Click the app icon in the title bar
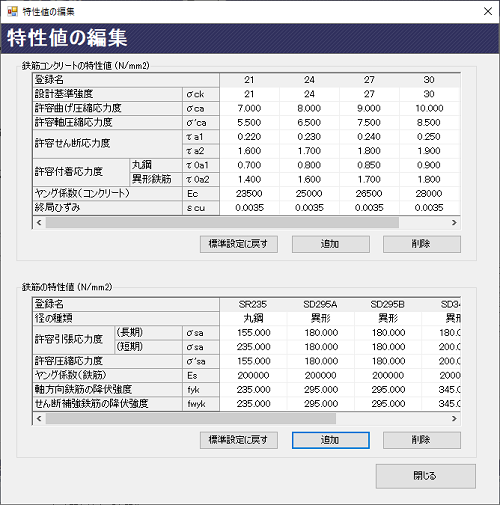Screen dimensions: 500x505 12,12
